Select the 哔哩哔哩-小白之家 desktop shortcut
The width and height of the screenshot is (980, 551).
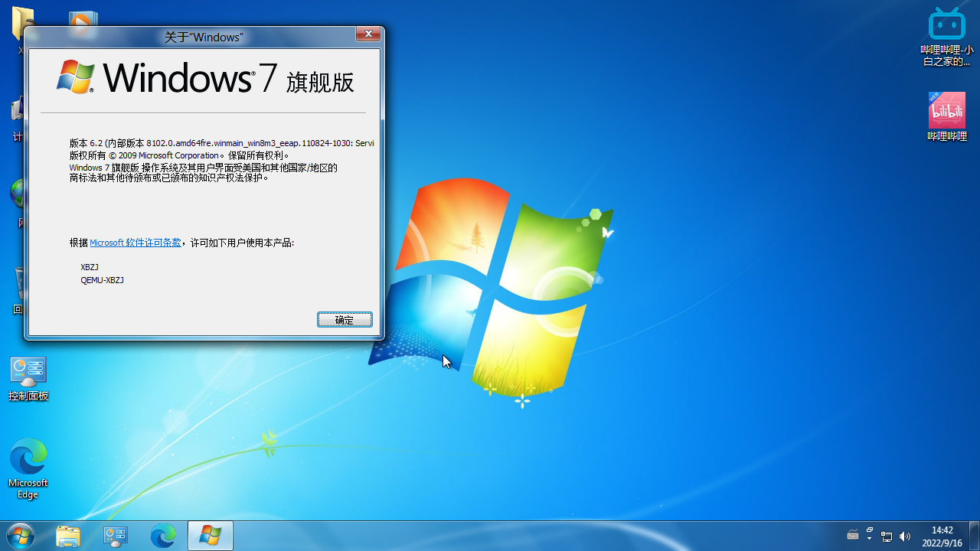coord(947,37)
